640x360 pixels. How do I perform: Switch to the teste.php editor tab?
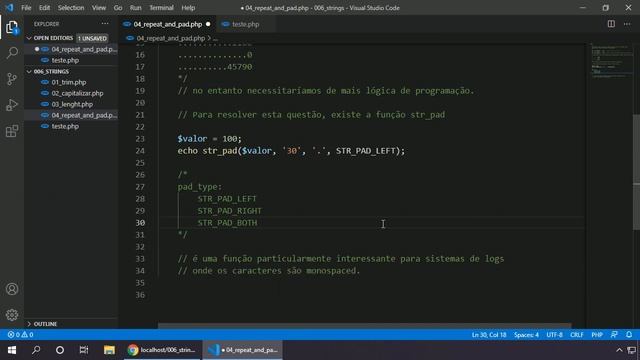(x=245, y=24)
